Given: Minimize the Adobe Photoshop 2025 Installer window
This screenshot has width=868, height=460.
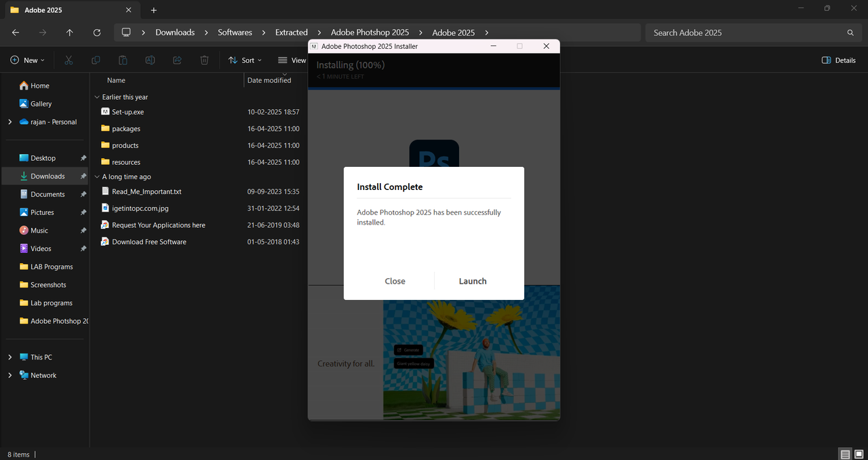Looking at the screenshot, I should [493, 46].
